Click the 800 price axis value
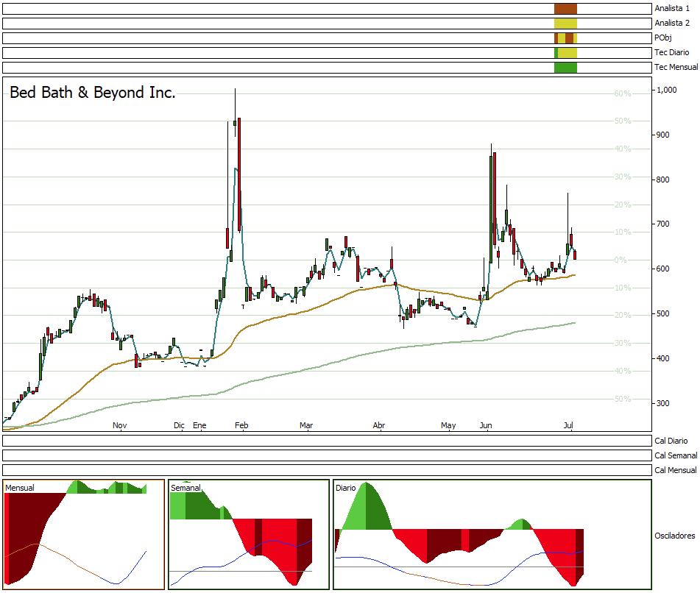700x593 pixels. (662, 180)
